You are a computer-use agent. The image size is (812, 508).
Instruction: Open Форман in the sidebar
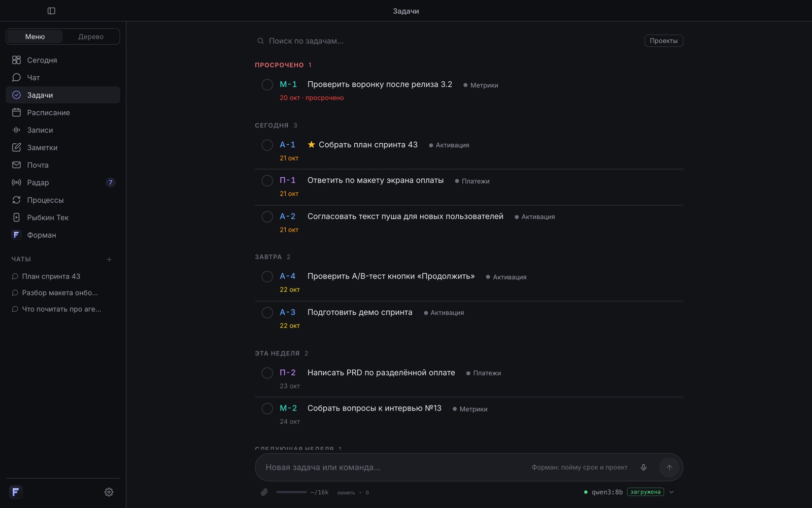(63, 235)
